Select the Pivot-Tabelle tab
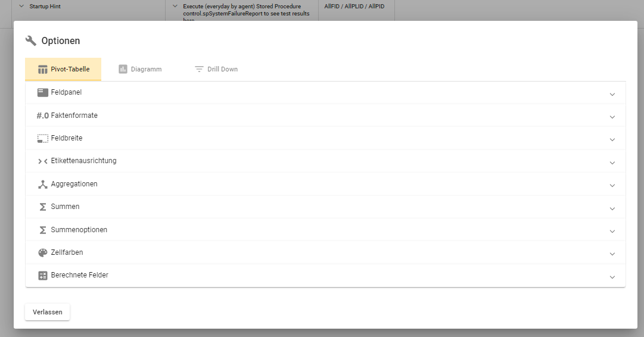This screenshot has width=644, height=337. point(63,69)
